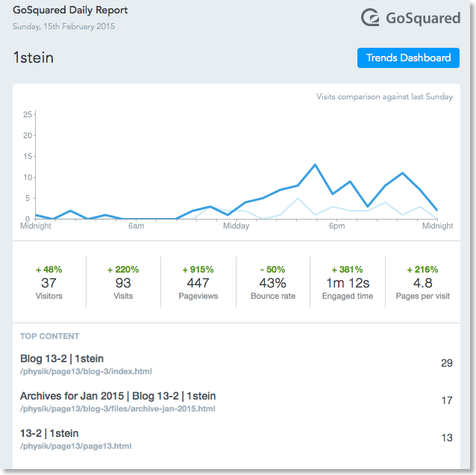Image resolution: width=476 pixels, height=475 pixels.
Task: Click the GoSquared Daily Report heading
Action: (x=70, y=10)
